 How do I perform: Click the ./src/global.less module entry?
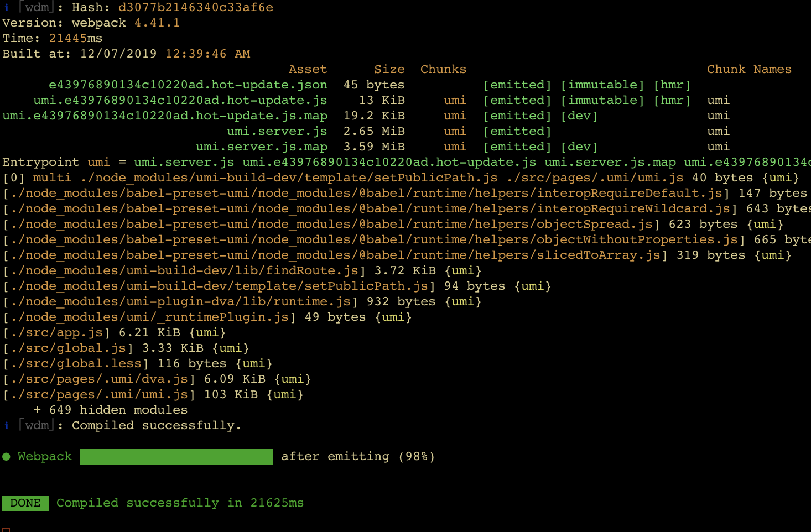click(x=138, y=364)
